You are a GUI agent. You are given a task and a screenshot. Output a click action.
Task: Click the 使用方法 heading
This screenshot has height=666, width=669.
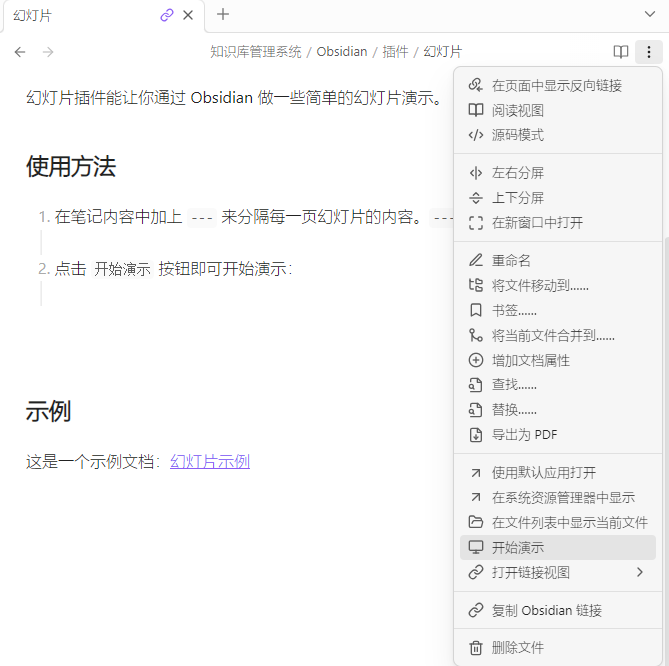[x=71, y=166]
